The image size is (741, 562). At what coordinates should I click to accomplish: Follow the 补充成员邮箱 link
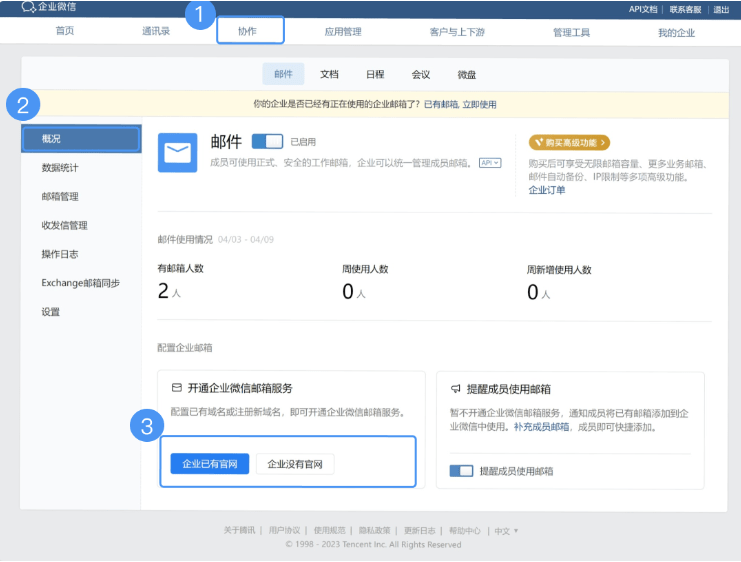coord(541,427)
